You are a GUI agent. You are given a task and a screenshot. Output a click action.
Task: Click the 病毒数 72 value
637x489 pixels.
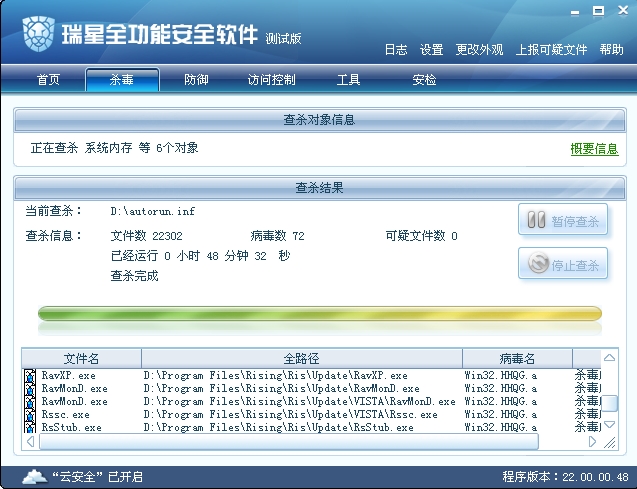(277, 236)
